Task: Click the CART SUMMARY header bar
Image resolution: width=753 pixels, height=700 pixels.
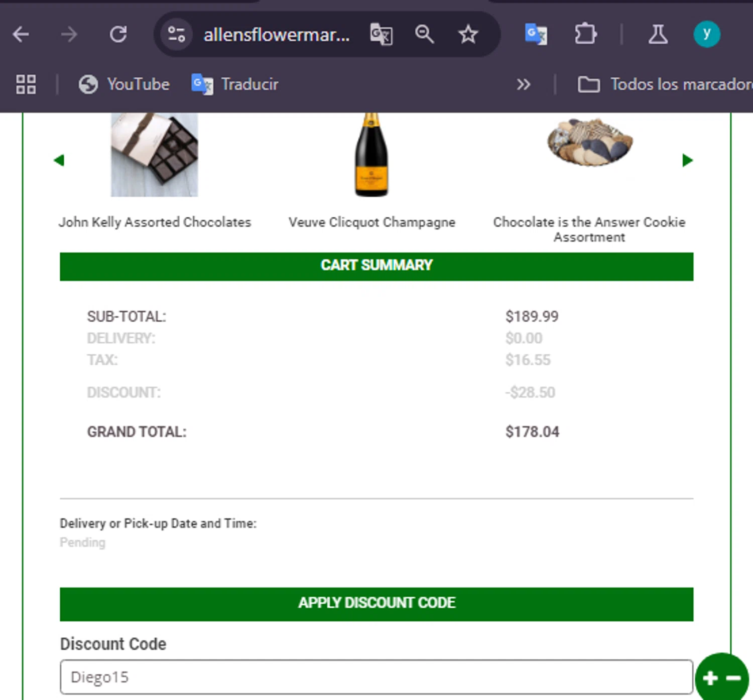Action: click(x=376, y=266)
